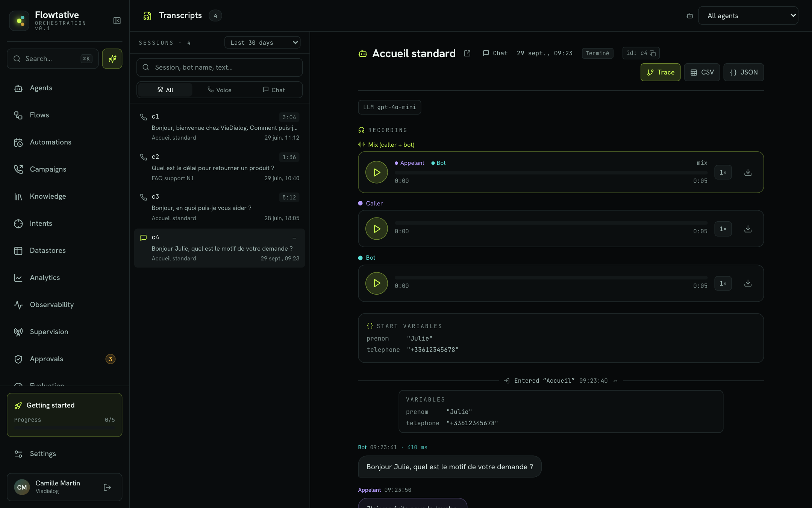
Task: Seek in the mix recording progress bar
Action: [x=551, y=173]
